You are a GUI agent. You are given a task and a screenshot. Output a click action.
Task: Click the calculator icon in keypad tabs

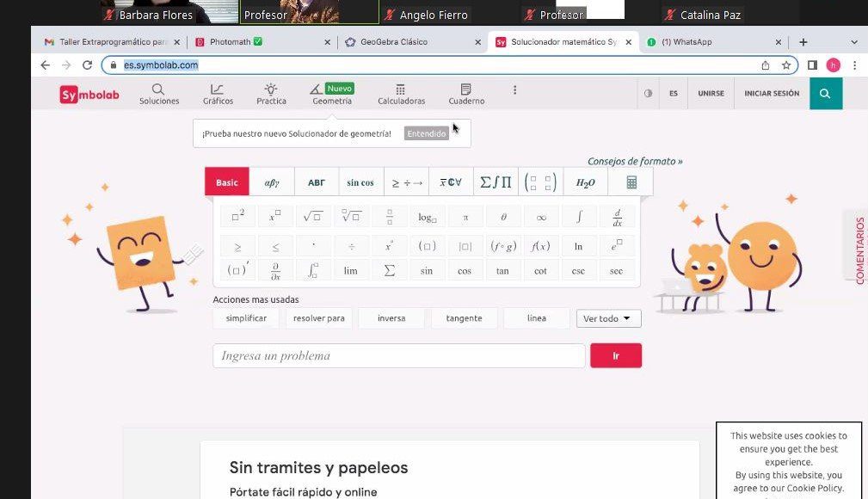631,182
